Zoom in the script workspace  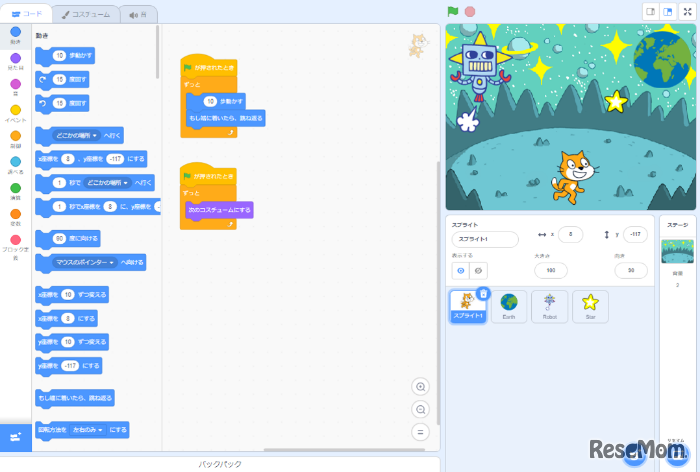421,387
